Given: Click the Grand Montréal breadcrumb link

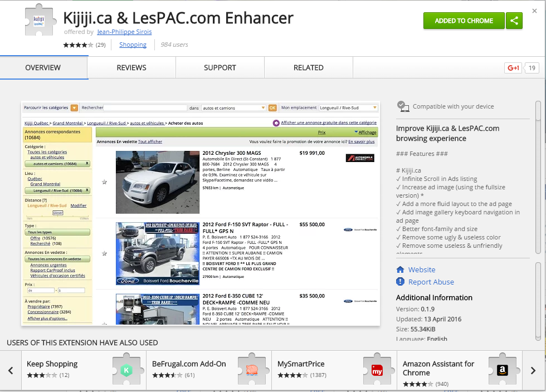Looking at the screenshot, I should [x=68, y=123].
